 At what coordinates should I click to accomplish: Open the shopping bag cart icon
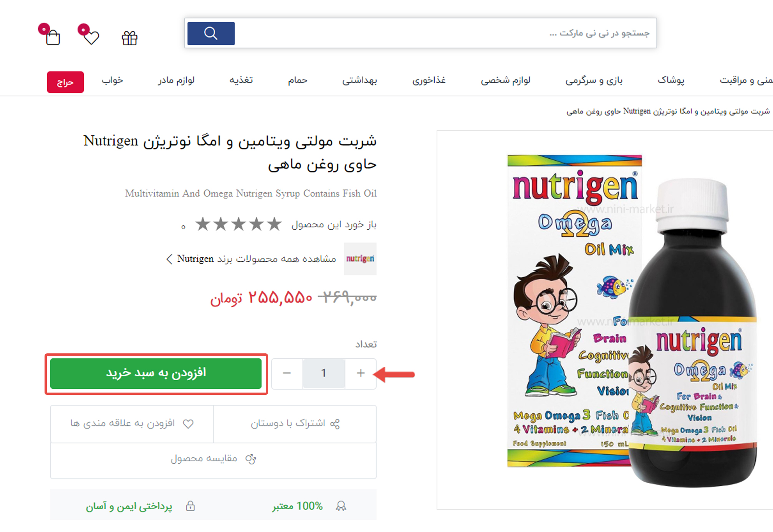click(53, 37)
